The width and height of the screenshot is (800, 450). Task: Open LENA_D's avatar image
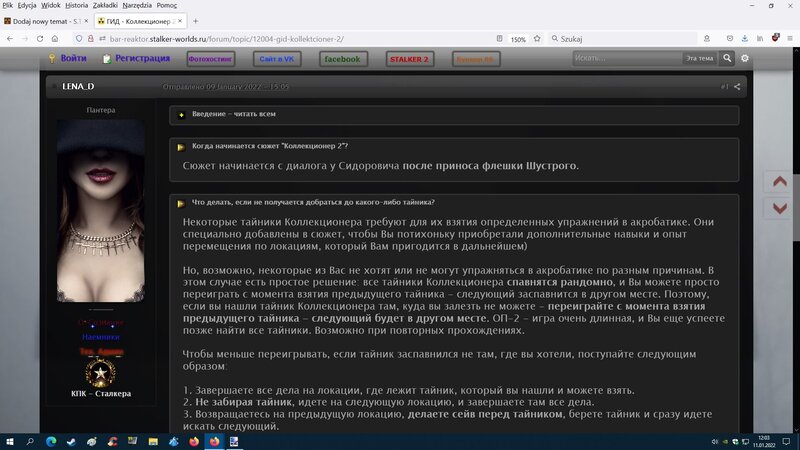pyautogui.click(x=101, y=210)
